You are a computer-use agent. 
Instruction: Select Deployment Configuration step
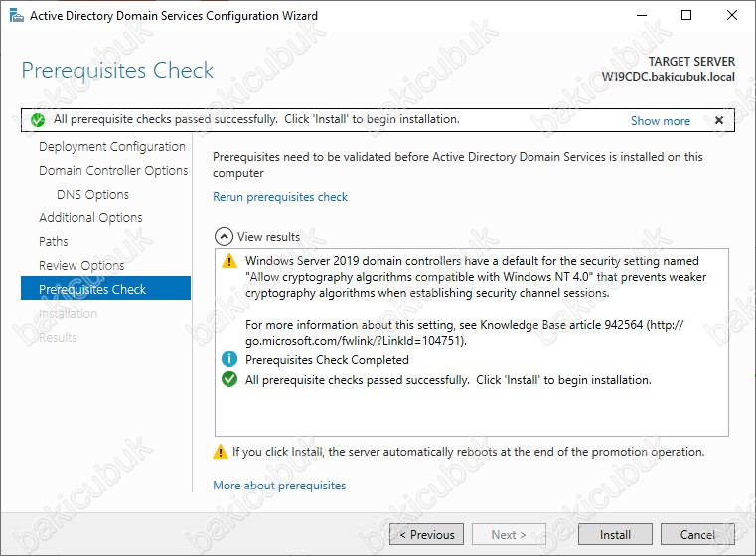[x=112, y=147]
